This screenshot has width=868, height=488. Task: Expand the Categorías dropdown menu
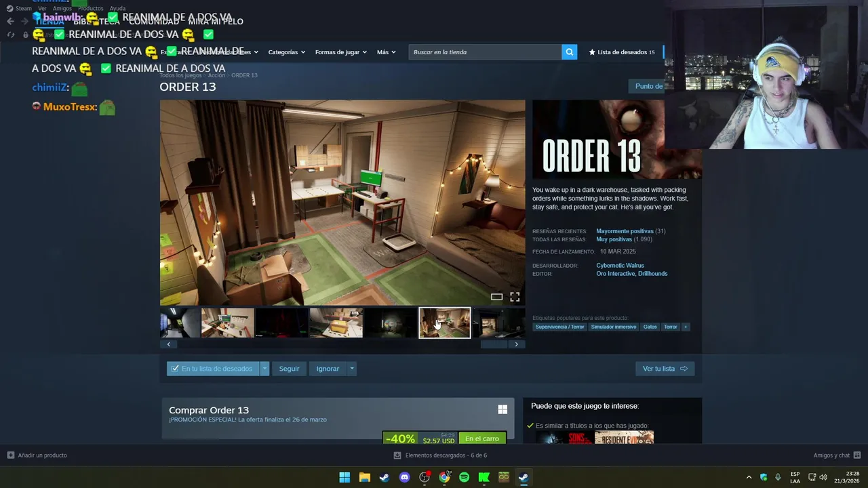(286, 52)
